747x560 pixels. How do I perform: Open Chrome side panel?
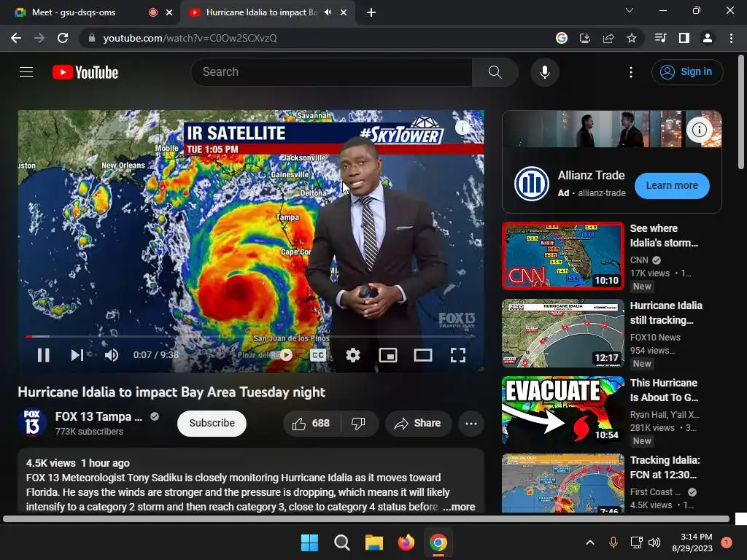pyautogui.click(x=684, y=38)
